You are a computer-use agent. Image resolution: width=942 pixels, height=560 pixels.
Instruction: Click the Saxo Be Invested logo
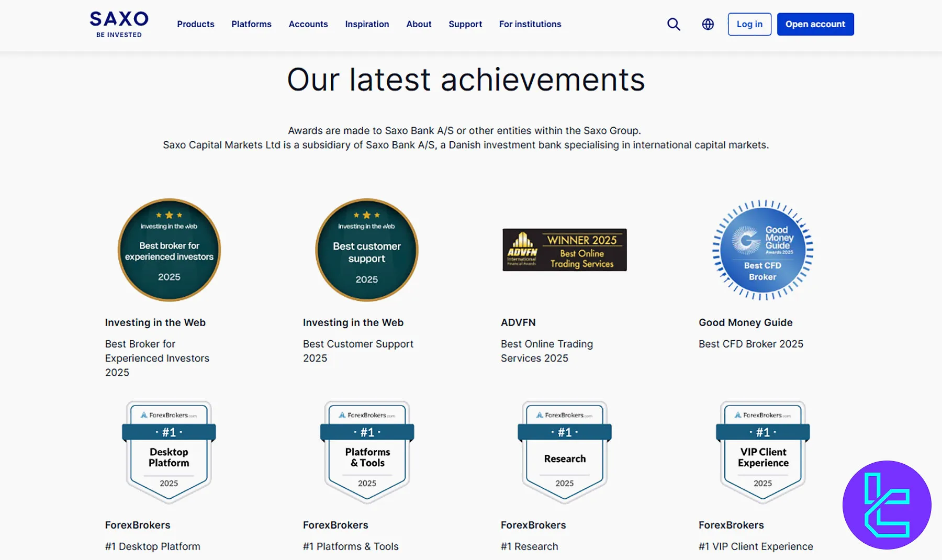coord(119,24)
